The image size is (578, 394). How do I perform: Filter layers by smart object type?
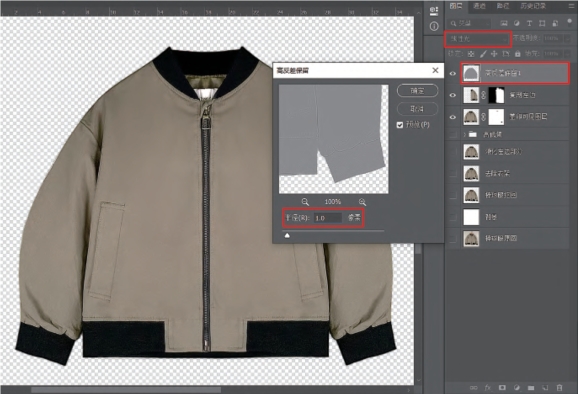click(x=555, y=23)
